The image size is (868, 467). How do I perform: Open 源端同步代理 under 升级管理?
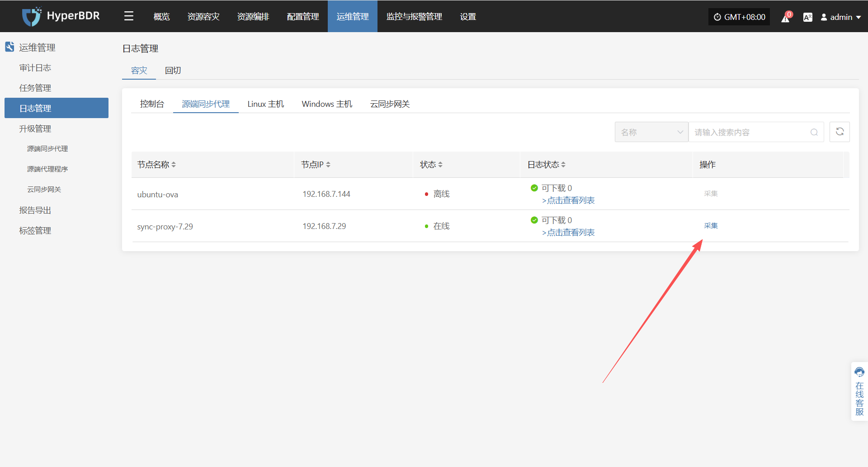47,149
